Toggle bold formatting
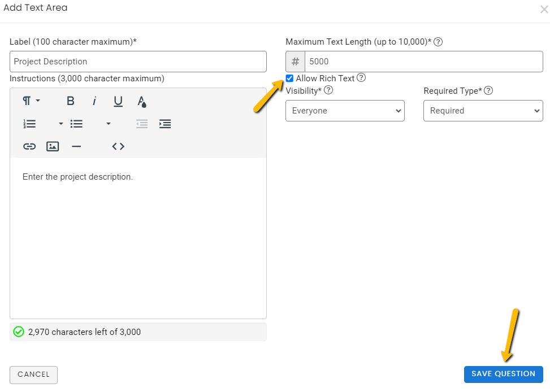The height and width of the screenshot is (392, 550). (x=70, y=101)
